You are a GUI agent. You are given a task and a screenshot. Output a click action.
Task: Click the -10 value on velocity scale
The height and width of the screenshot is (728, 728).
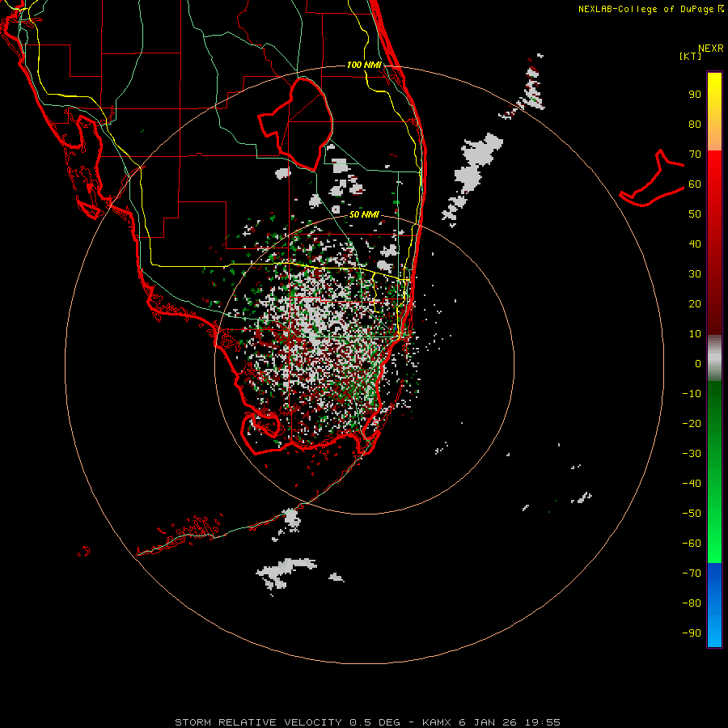692,394
